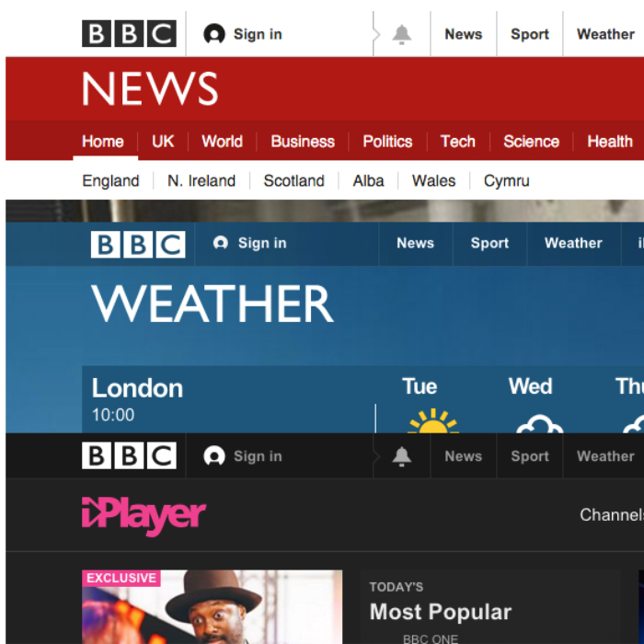Click the notification bell in iPlayer header

(402, 457)
